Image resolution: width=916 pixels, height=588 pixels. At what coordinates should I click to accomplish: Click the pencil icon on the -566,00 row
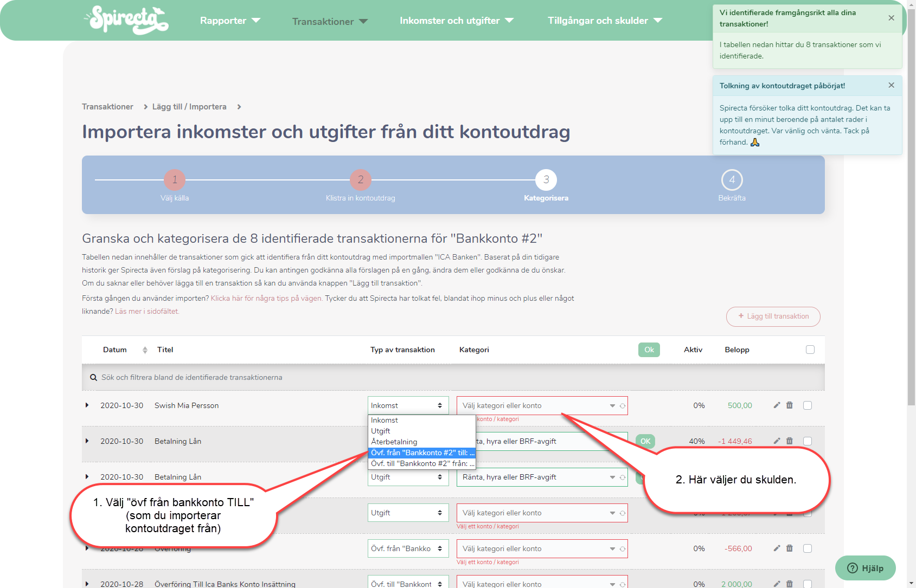777,548
